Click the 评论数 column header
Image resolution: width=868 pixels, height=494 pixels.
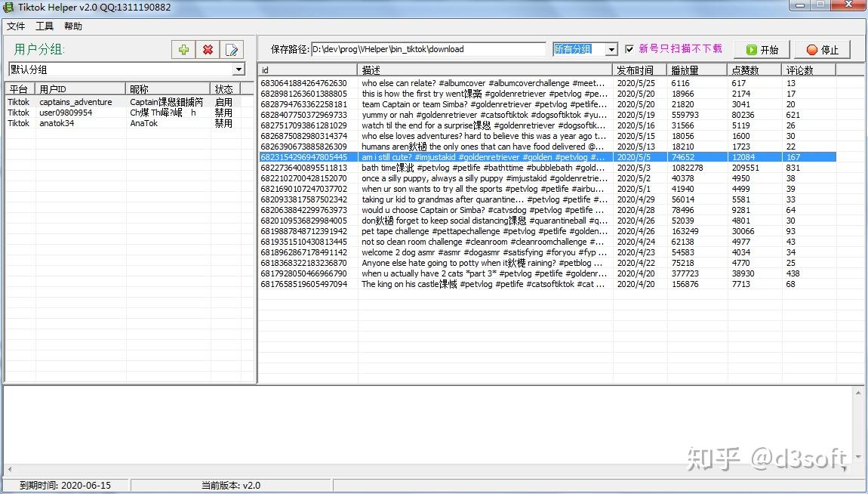[809, 69]
